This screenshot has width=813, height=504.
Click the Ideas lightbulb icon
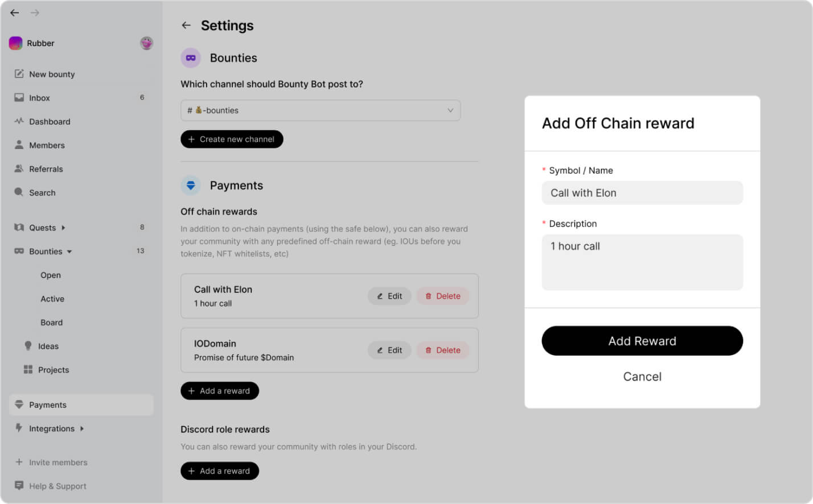coord(28,346)
